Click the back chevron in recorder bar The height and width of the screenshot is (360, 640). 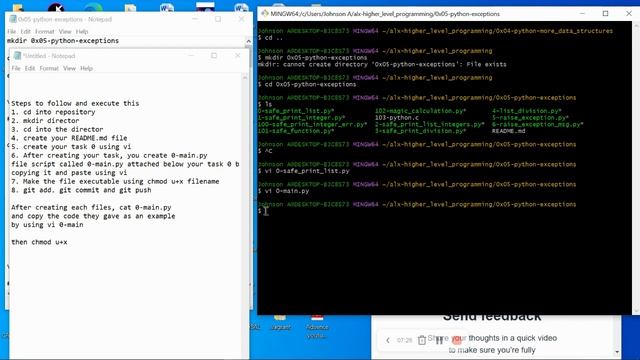(388, 340)
